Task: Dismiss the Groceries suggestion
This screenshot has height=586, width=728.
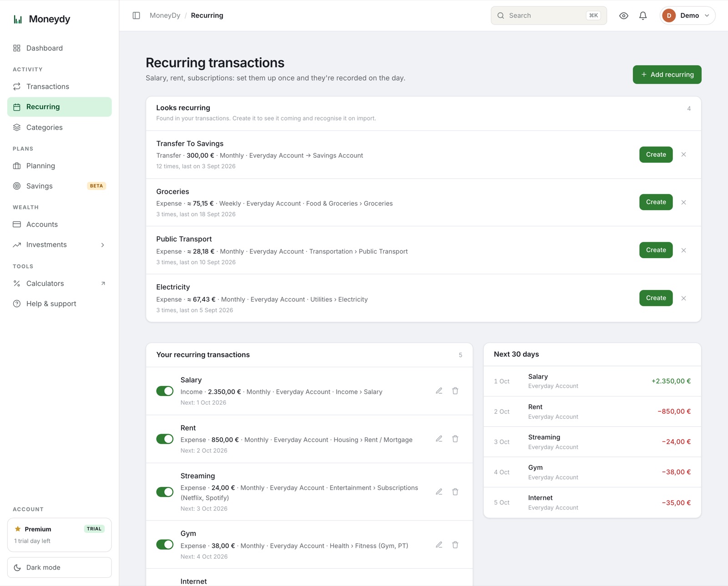Action: [683, 202]
